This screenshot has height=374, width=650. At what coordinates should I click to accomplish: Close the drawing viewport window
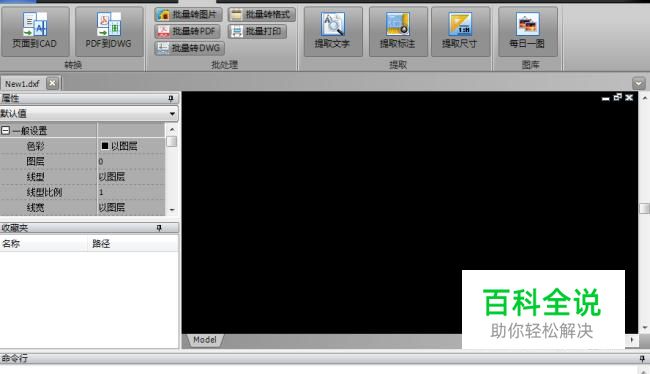(x=629, y=97)
